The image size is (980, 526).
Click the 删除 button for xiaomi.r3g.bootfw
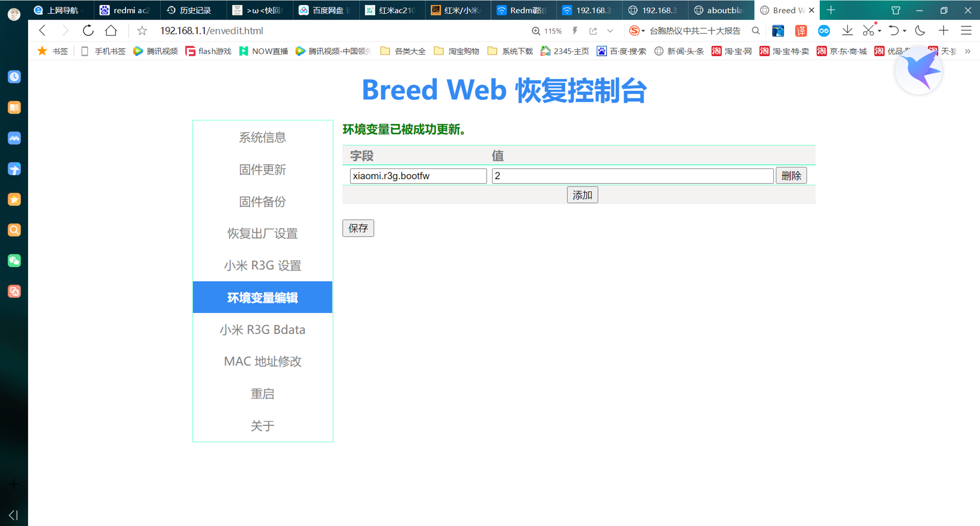[x=791, y=176]
